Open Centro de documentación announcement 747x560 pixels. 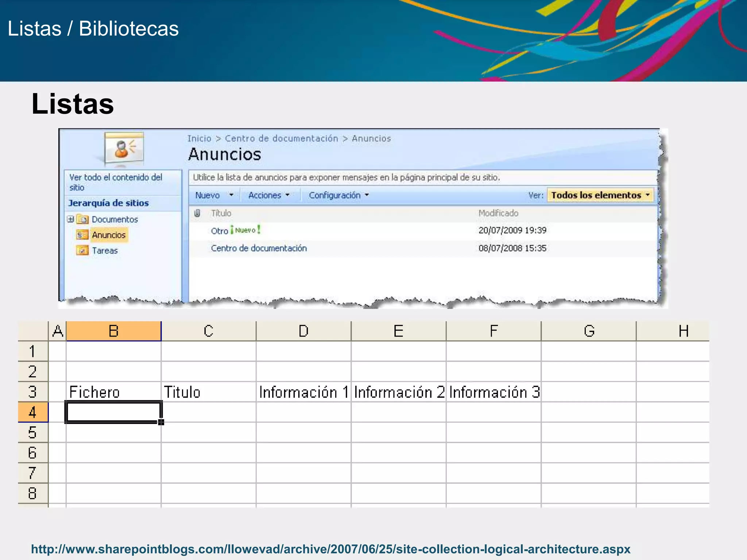259,248
